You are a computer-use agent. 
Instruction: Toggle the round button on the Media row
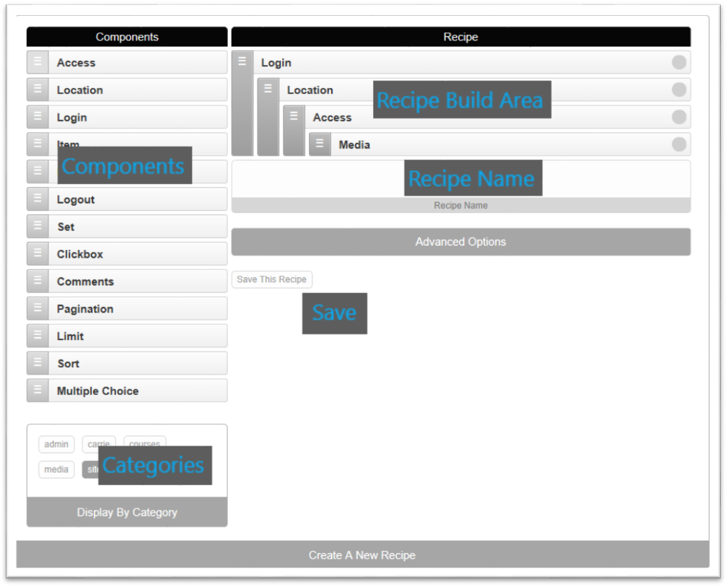(679, 144)
